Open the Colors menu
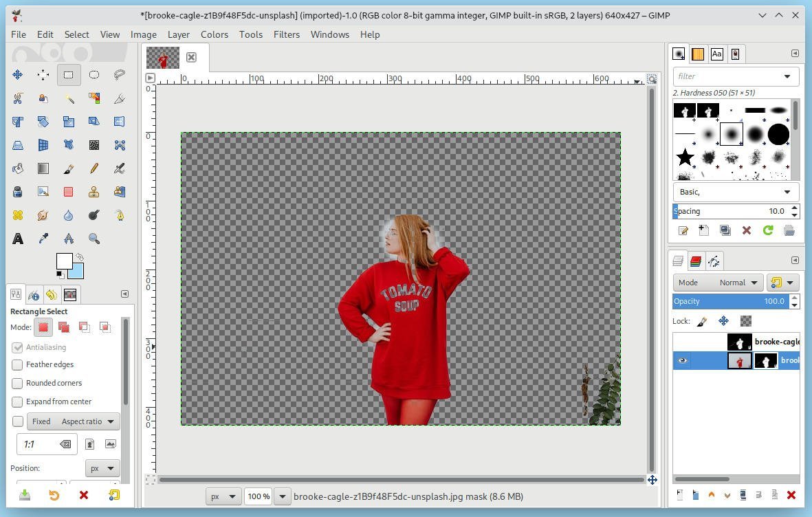 (x=214, y=34)
